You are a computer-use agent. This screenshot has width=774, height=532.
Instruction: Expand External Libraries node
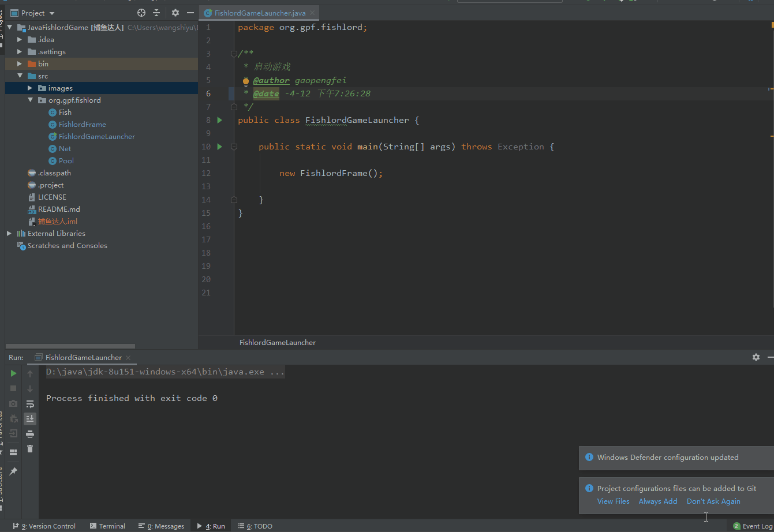(9, 233)
